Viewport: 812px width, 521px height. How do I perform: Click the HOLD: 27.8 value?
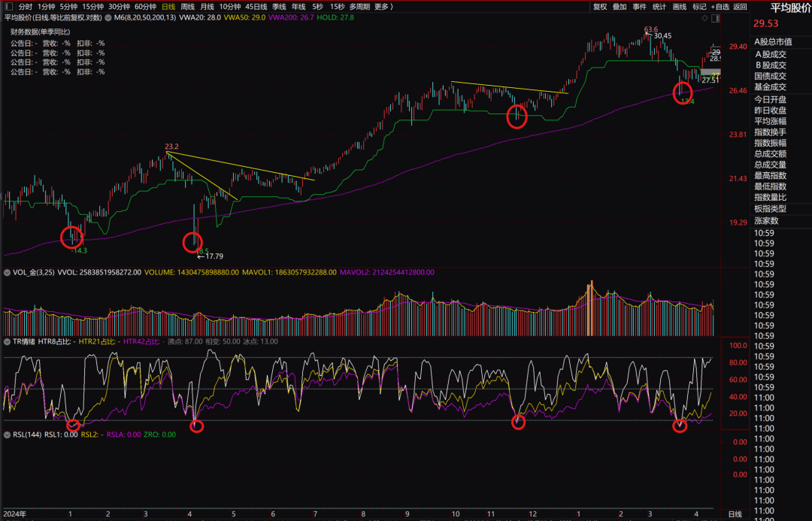click(335, 17)
